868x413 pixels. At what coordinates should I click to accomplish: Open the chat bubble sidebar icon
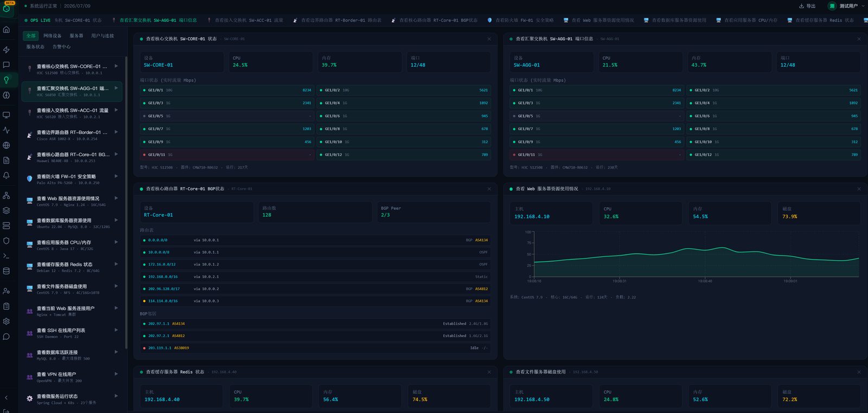pos(7,65)
